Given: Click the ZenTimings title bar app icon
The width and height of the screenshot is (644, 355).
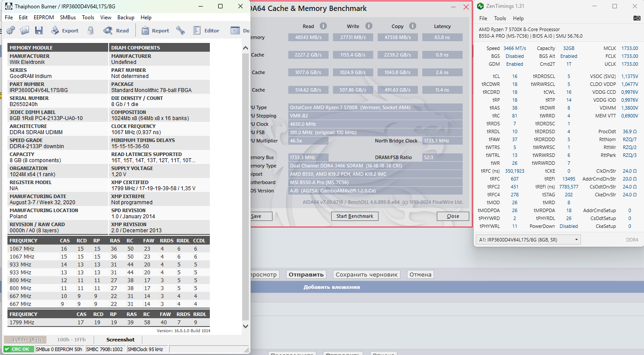Looking at the screenshot, I should (x=481, y=6).
